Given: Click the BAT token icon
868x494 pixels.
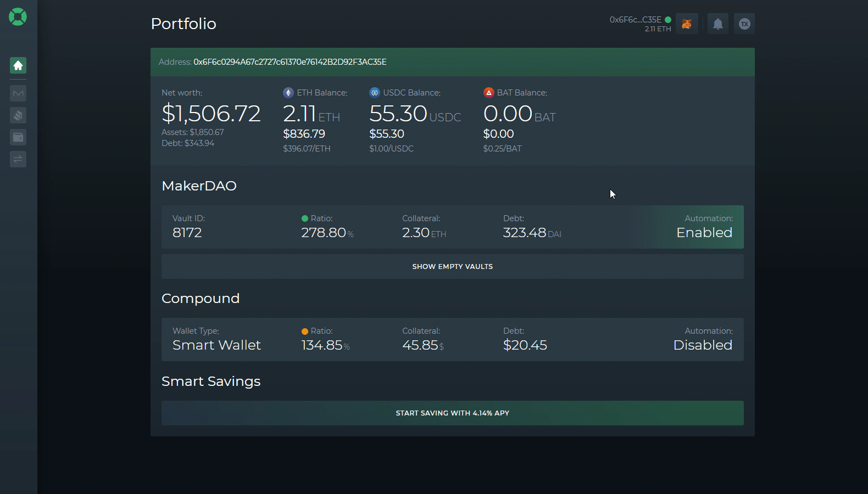Looking at the screenshot, I should (489, 93).
